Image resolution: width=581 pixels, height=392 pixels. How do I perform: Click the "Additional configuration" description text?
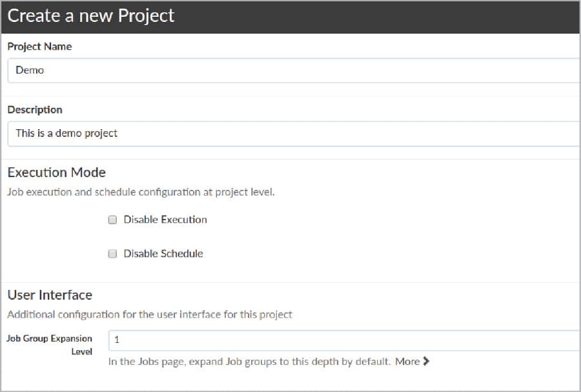(x=150, y=315)
